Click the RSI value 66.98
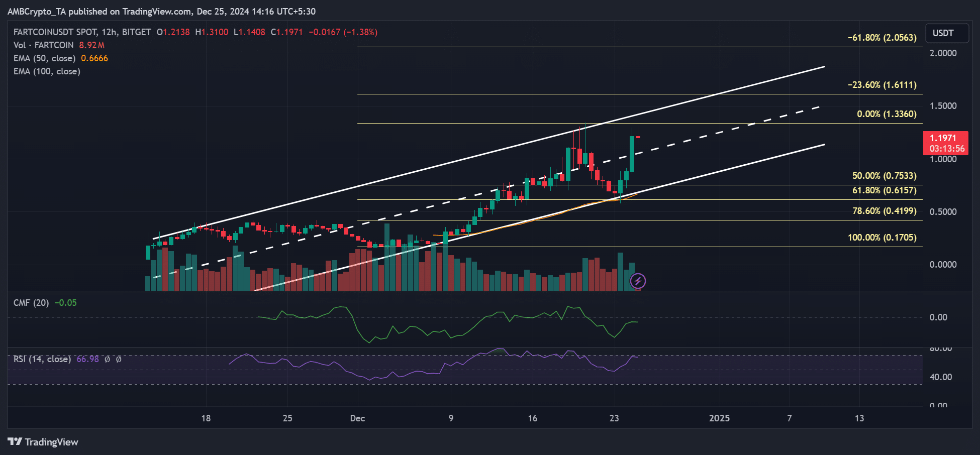The image size is (980, 455). click(x=87, y=359)
